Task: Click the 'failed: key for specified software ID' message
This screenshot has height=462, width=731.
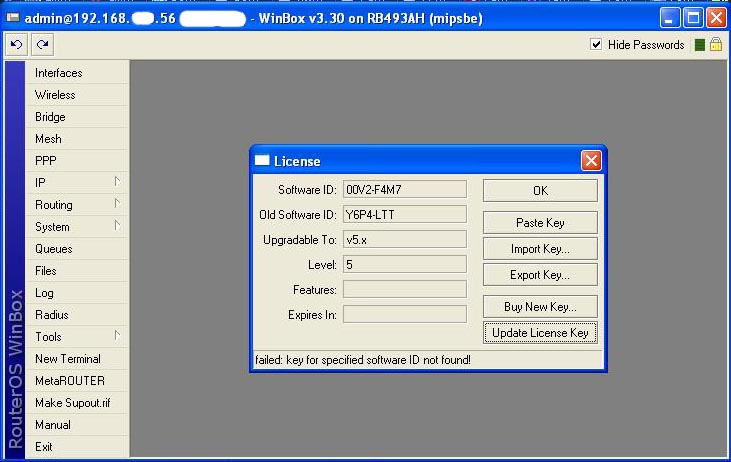Action: tap(363, 360)
